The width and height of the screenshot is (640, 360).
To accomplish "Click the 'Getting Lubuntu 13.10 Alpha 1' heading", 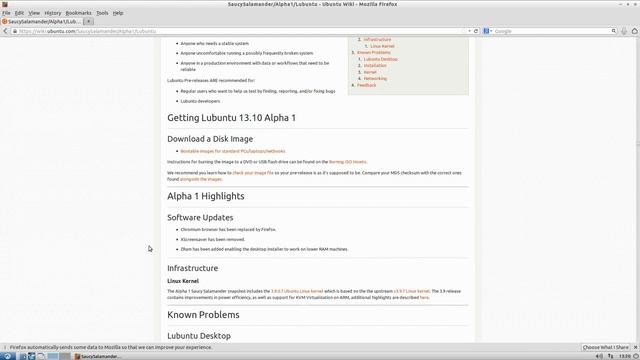I will pyautogui.click(x=231, y=118).
